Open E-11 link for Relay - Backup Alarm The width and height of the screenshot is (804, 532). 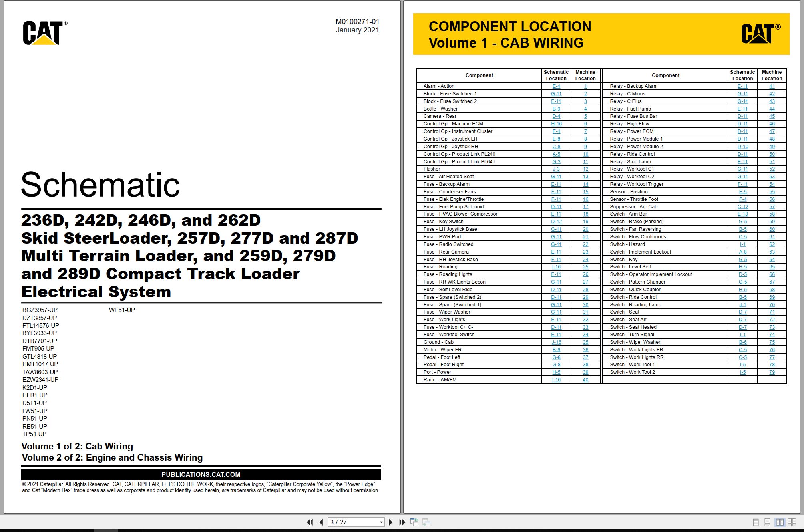(x=742, y=86)
